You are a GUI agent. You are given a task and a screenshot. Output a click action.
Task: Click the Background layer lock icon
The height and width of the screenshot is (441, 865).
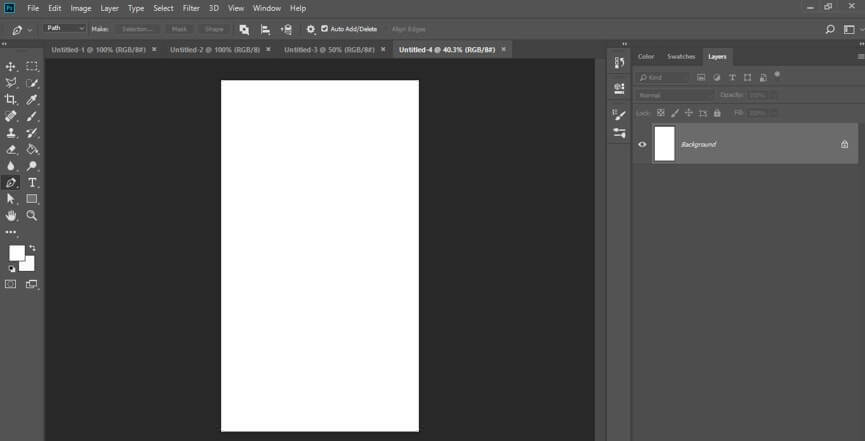click(x=844, y=145)
